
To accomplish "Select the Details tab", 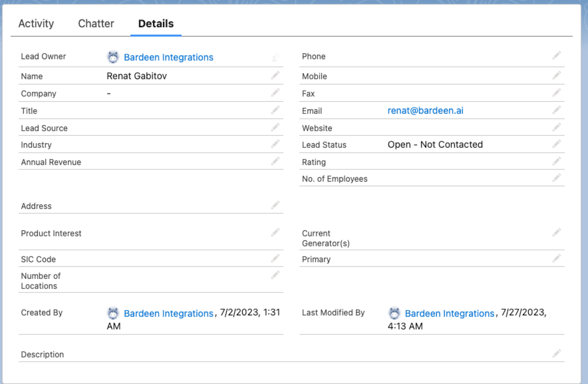I will tap(156, 24).
